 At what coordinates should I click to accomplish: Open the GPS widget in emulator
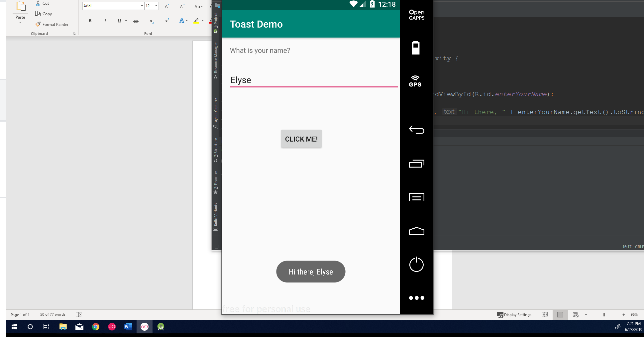tap(415, 81)
